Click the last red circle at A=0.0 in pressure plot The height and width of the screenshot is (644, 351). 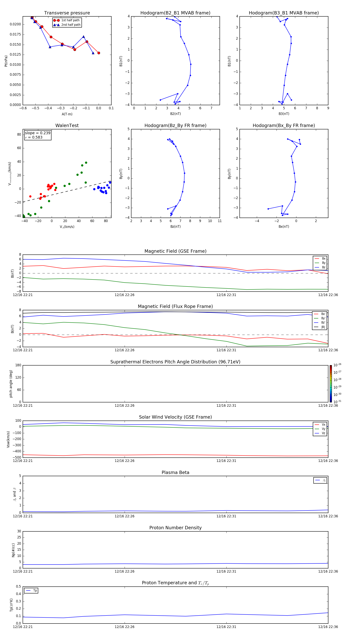point(99,53)
